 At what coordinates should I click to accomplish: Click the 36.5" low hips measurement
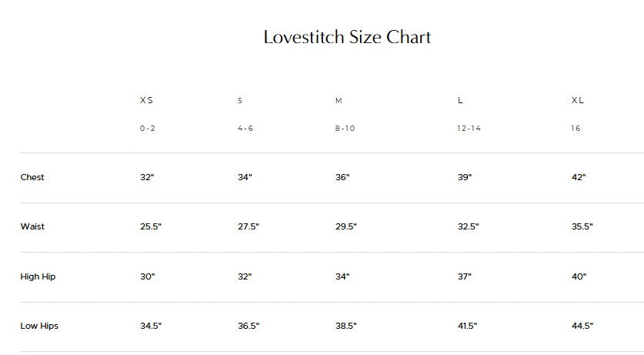coord(249,326)
